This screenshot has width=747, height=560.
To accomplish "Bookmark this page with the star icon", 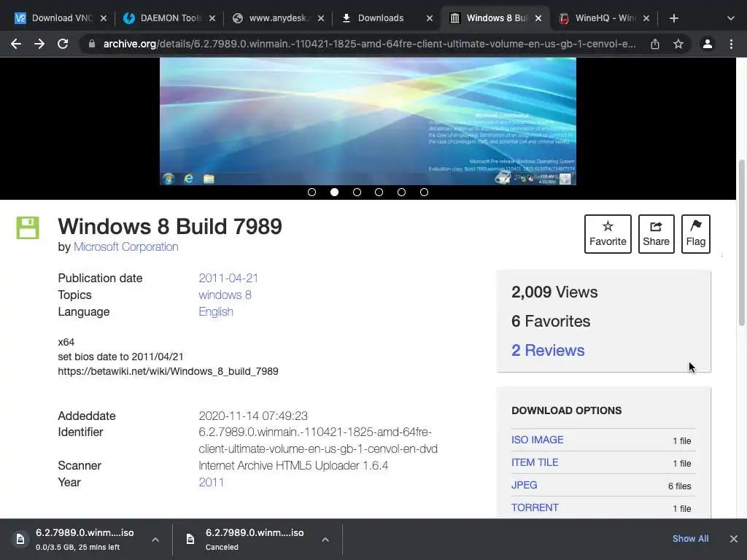I will coord(678,44).
